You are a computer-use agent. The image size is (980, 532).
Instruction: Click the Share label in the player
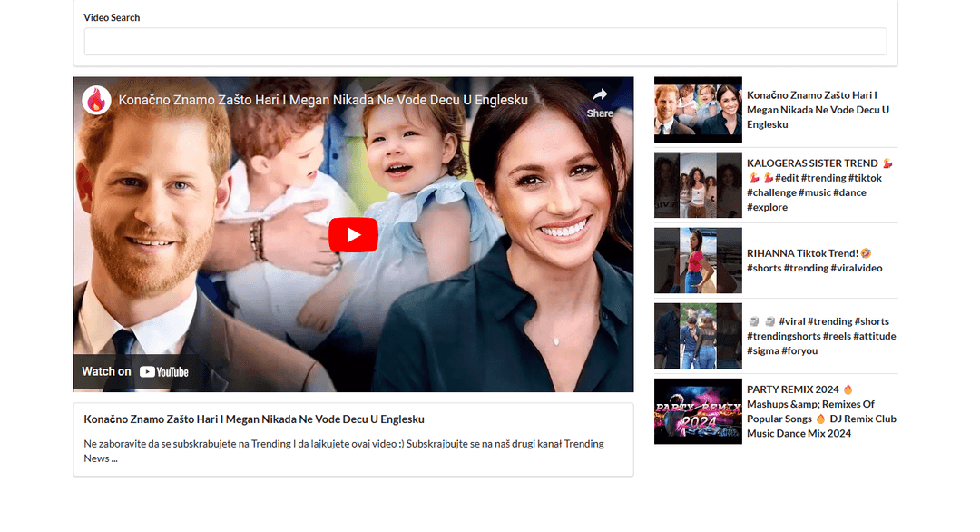[599, 113]
